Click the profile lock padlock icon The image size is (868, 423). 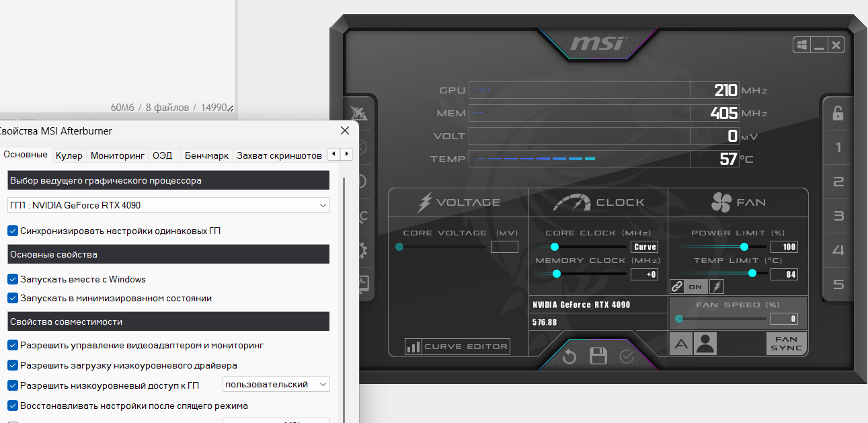(838, 113)
